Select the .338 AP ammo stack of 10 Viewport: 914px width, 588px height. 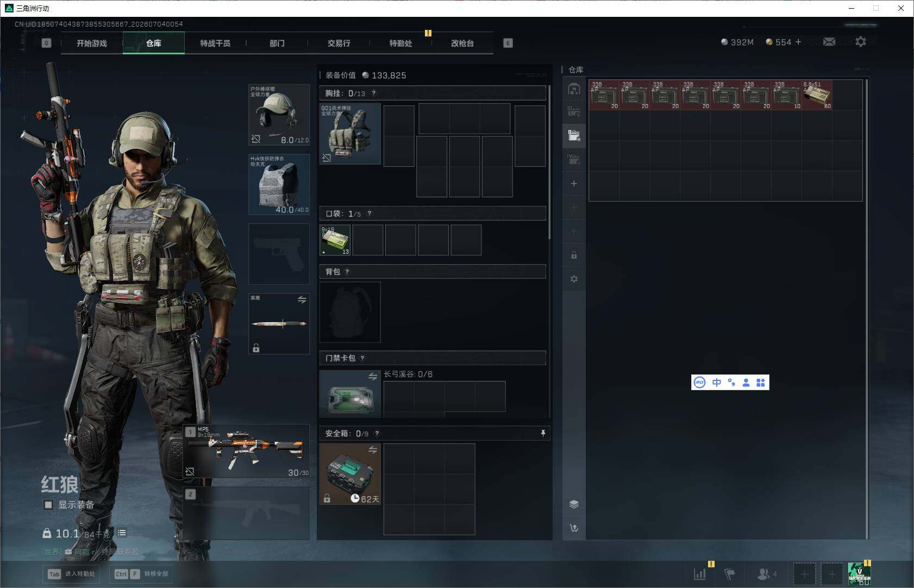787,95
